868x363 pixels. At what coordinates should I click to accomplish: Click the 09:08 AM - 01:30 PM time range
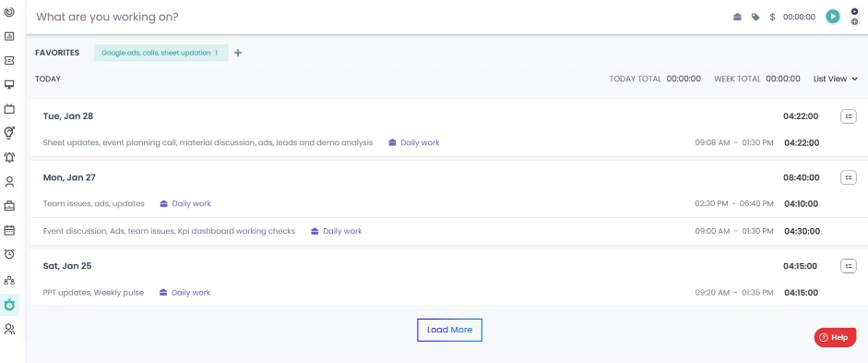click(x=734, y=142)
